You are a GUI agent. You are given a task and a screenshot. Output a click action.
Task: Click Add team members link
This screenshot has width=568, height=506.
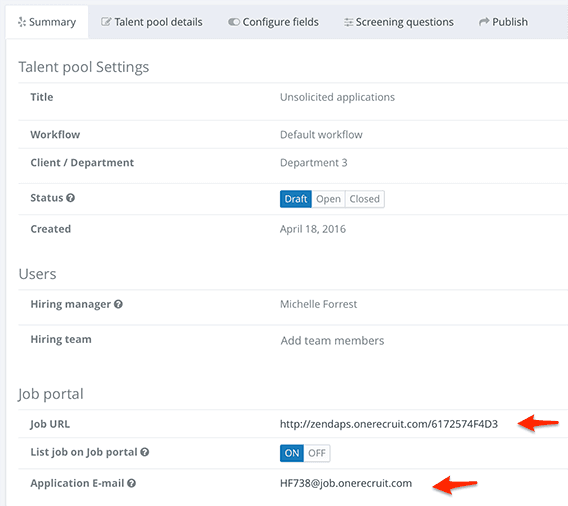(332, 340)
